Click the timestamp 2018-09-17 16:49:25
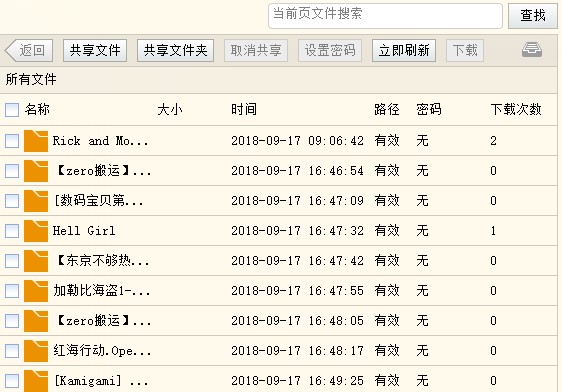The height and width of the screenshot is (392, 562). pyautogui.click(x=297, y=381)
